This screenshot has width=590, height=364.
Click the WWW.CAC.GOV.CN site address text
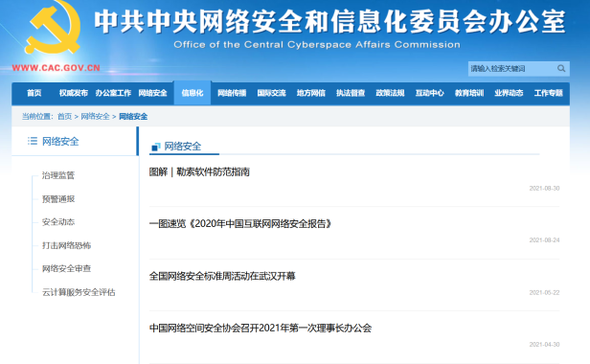tap(57, 68)
